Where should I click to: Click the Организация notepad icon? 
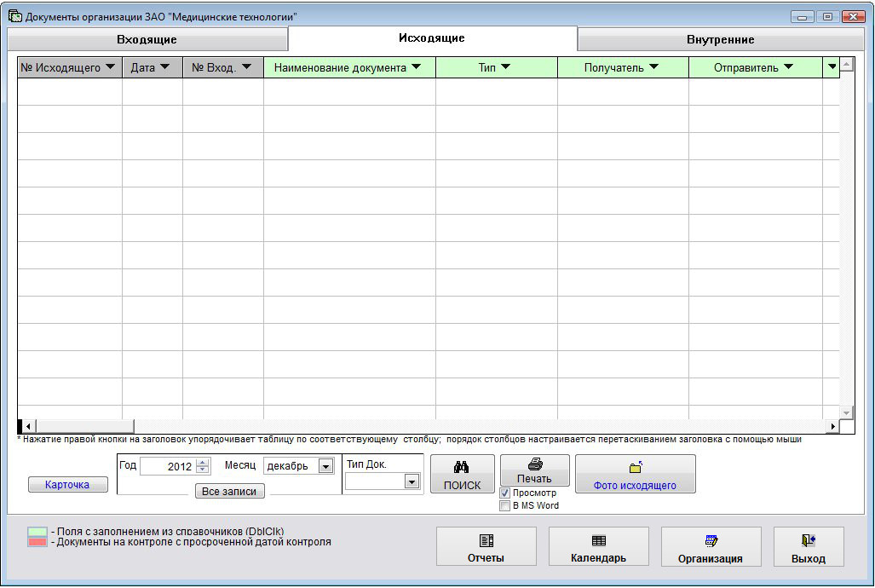(x=711, y=540)
